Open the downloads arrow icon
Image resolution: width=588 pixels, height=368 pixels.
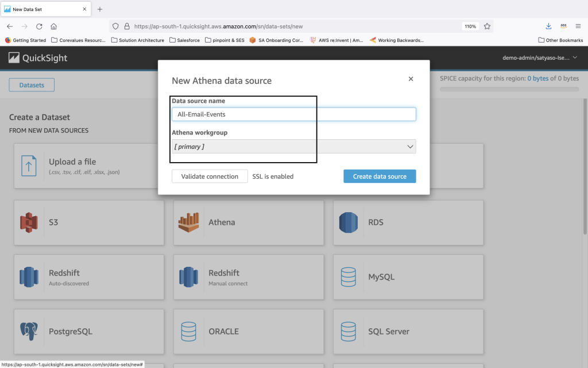[548, 26]
